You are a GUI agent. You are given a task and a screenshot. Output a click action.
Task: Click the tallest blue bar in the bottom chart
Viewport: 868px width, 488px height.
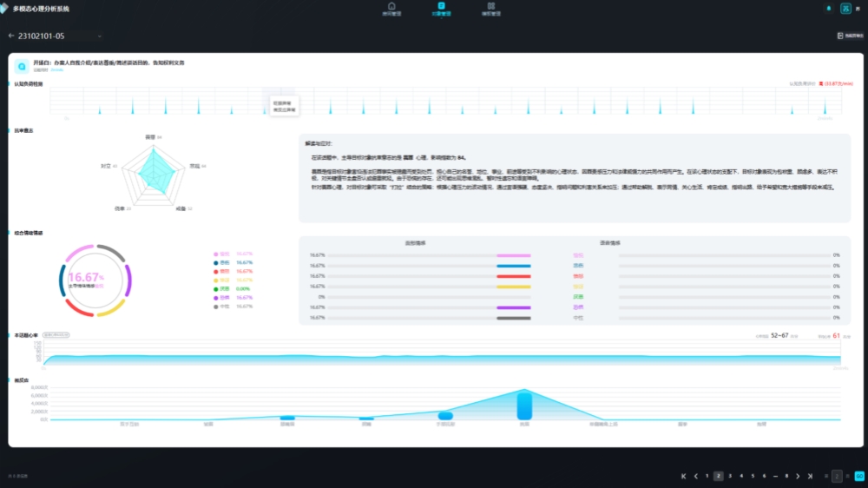point(524,406)
